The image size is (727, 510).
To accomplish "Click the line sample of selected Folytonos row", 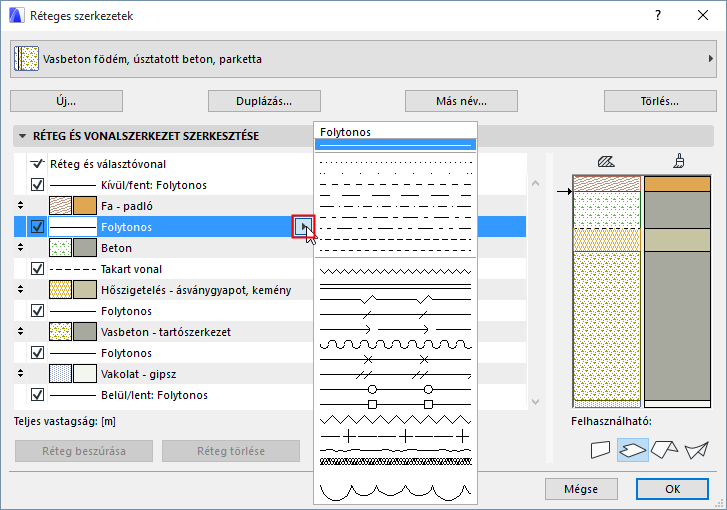I will (x=73, y=227).
